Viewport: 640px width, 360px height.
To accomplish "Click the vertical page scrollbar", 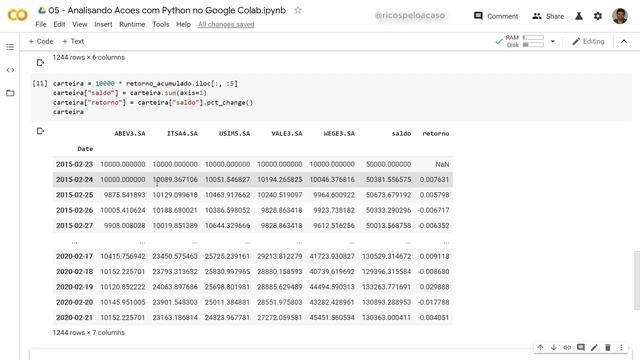I will click(x=637, y=281).
